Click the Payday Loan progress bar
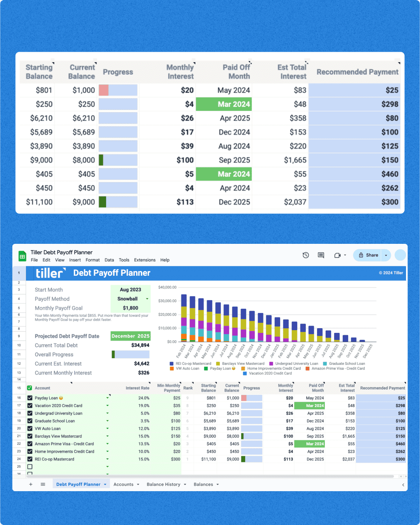420x525 pixels. click(252, 398)
